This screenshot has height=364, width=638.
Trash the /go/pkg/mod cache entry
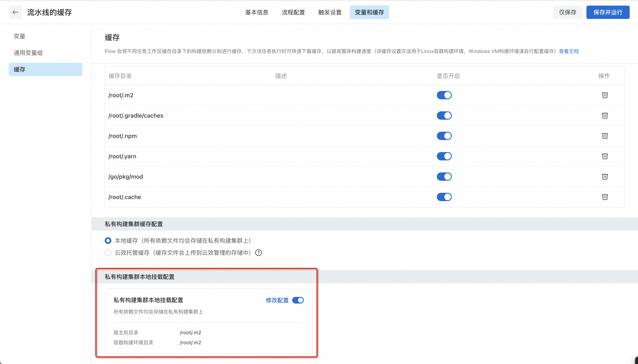[605, 177]
